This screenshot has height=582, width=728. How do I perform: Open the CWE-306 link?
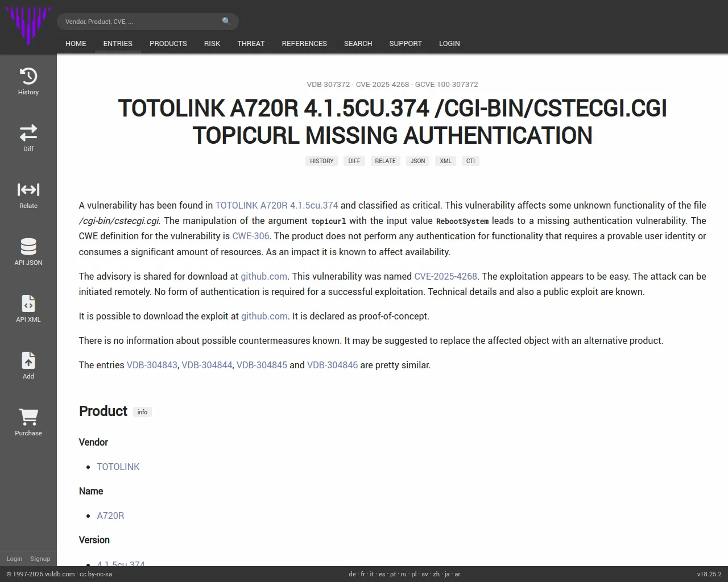(251, 236)
